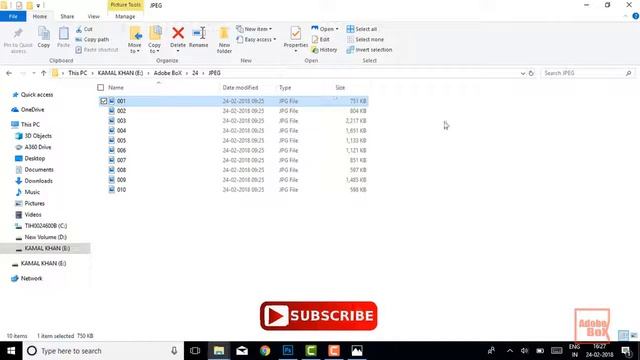Open recent locations dropdown arrow
The height and width of the screenshot is (360, 640).
tap(34, 73)
